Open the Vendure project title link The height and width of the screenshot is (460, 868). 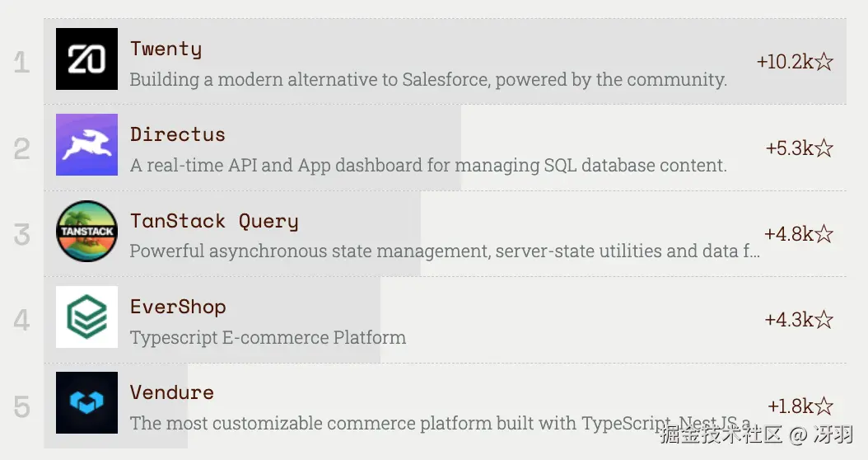[172, 392]
